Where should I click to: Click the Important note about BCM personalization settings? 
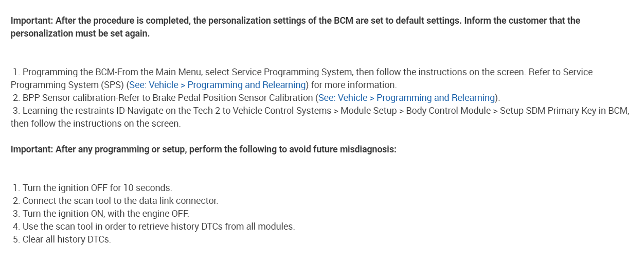click(x=295, y=27)
